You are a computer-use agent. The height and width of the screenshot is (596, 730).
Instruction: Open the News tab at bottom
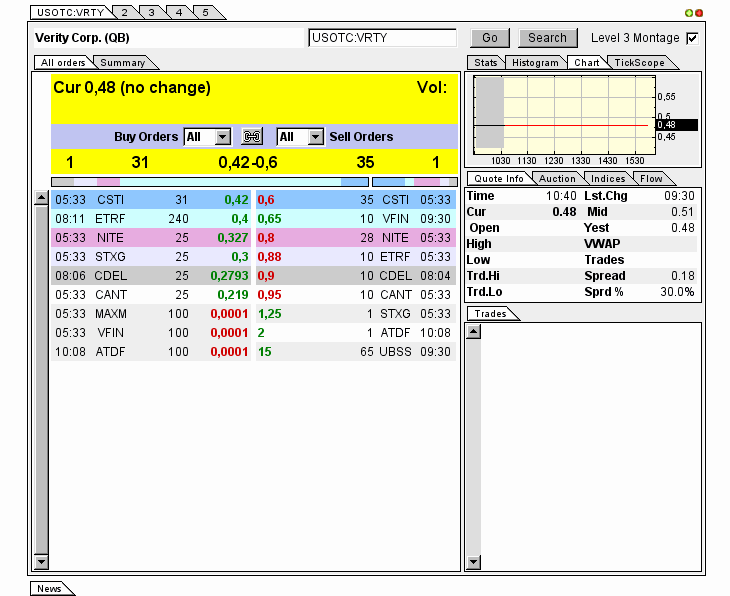[x=49, y=589]
